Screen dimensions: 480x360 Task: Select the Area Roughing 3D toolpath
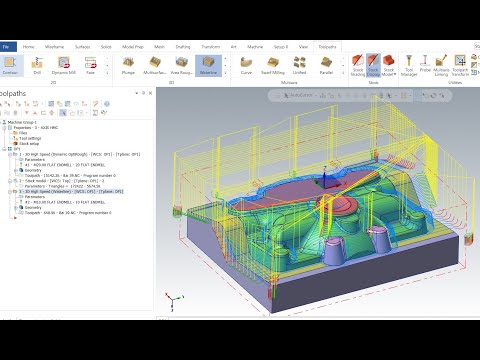(182, 66)
